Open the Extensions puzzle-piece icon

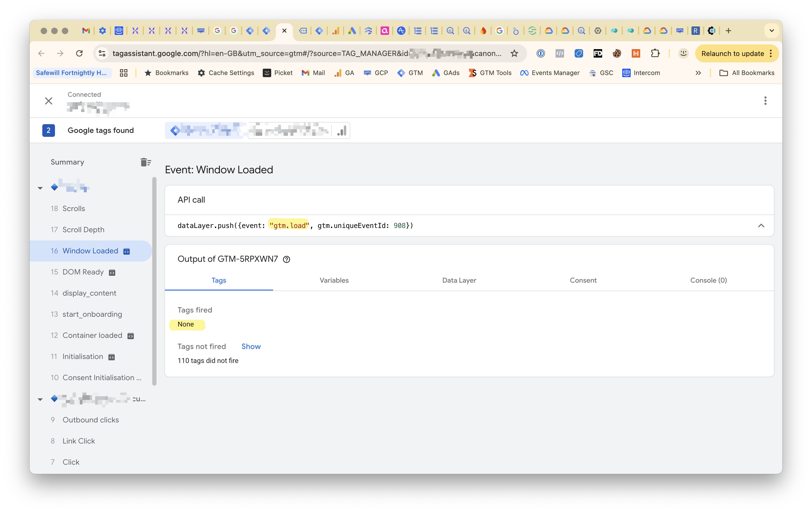point(655,53)
